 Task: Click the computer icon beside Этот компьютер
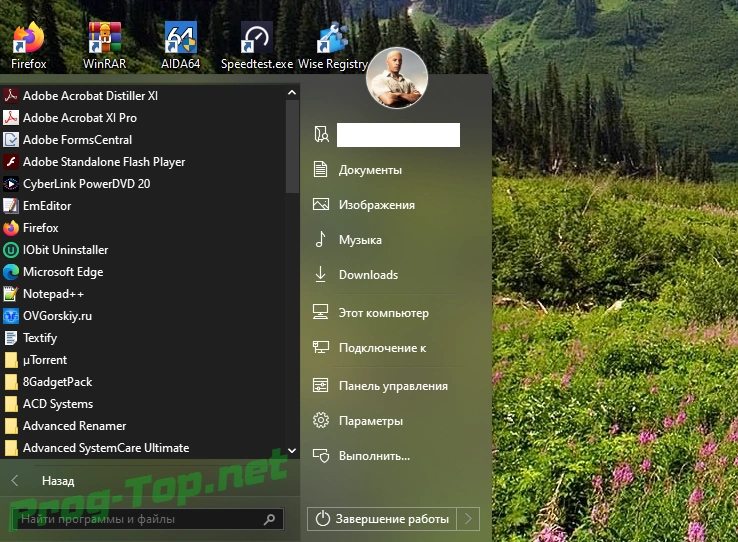tap(321, 312)
